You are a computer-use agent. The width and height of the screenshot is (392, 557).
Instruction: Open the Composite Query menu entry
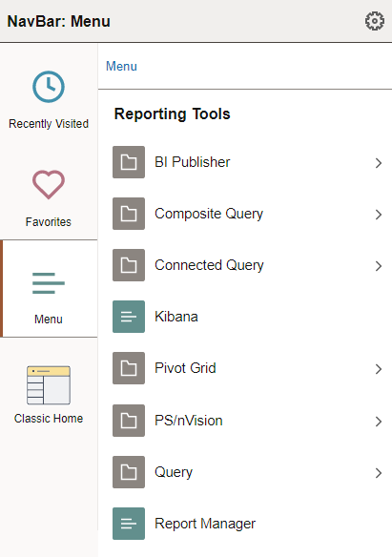tap(209, 214)
